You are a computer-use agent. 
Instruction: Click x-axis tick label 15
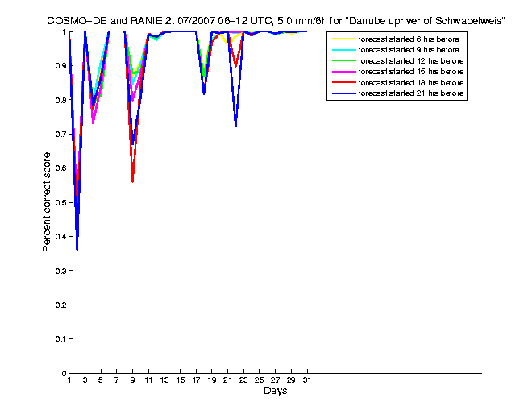click(x=181, y=380)
